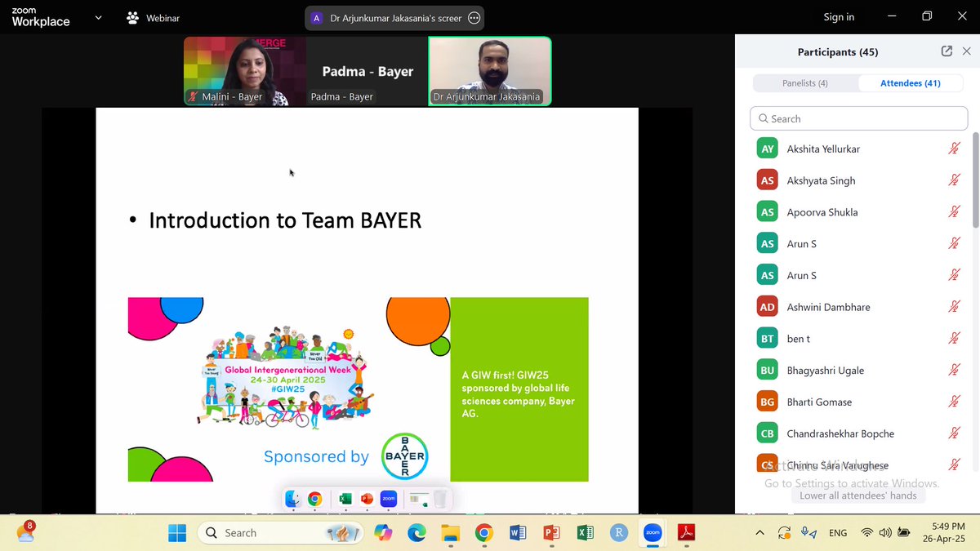Viewport: 980px width, 551px height.
Task: Select attendee name Akshyata Singh
Action: [821, 180]
